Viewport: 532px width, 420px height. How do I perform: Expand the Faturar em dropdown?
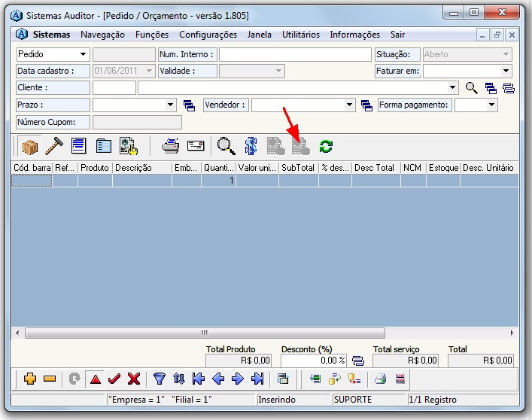506,72
